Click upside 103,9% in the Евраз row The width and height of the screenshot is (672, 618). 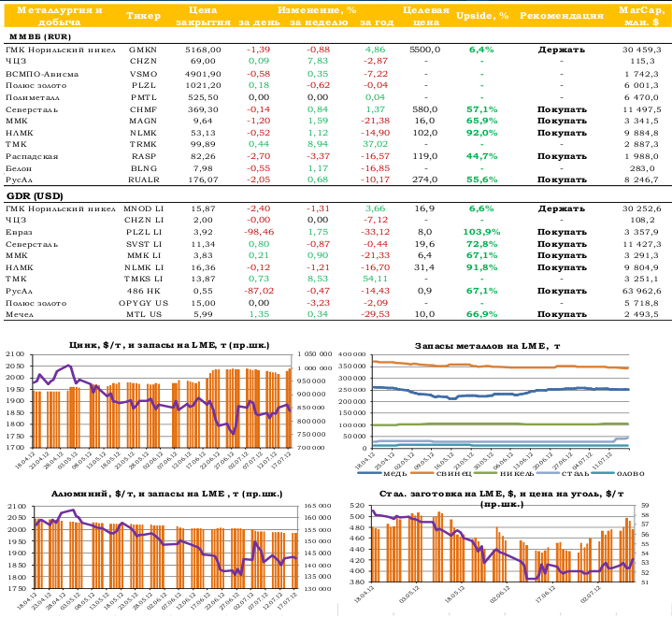481,232
